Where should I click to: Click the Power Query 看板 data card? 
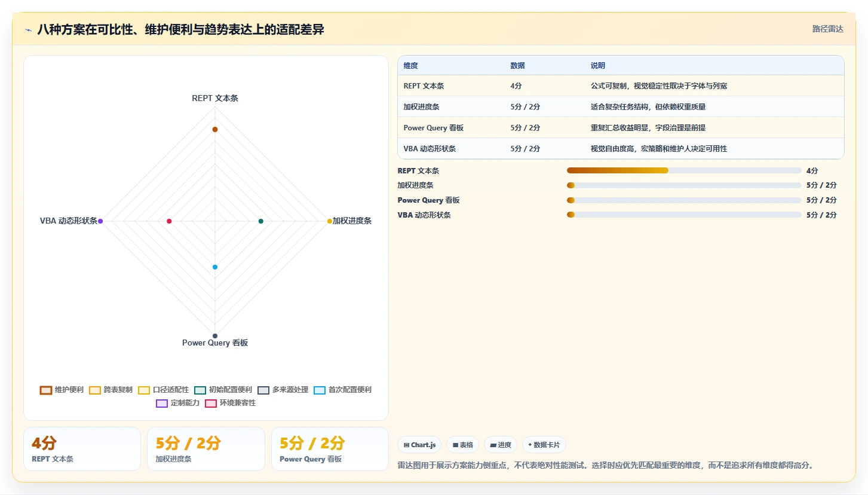[x=330, y=449]
